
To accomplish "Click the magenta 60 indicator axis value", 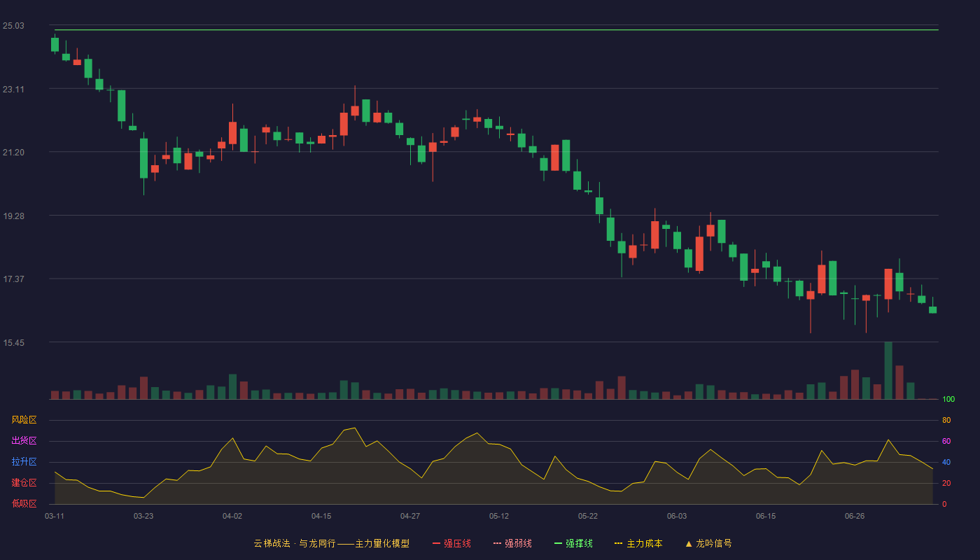I will [946, 442].
